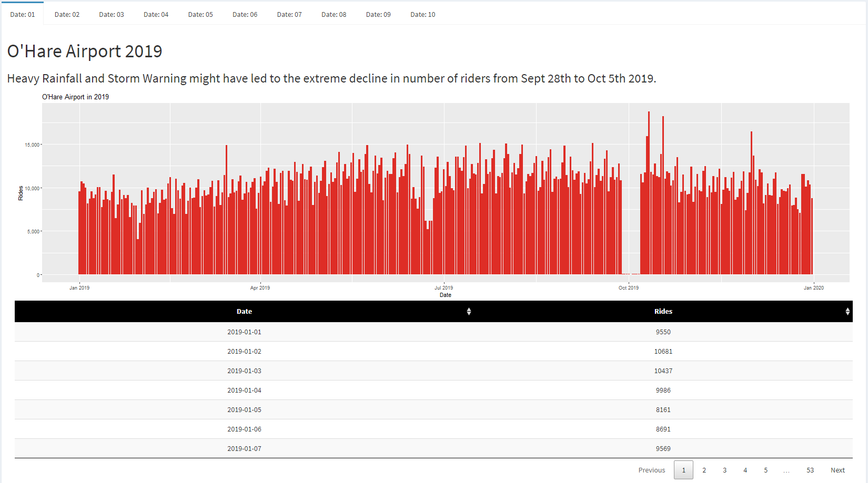Click the rides value 10681
Viewport: 868px width, 483px height.
coord(663,352)
